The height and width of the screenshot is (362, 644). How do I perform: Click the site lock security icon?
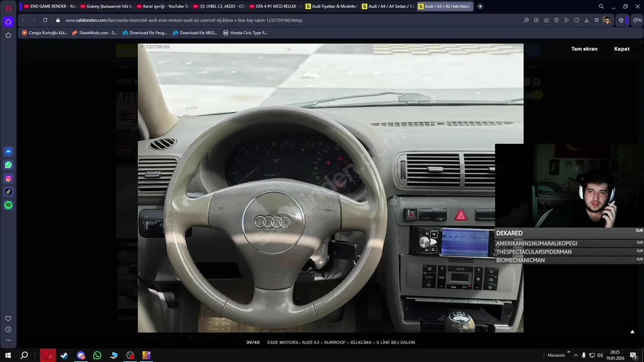58,20
